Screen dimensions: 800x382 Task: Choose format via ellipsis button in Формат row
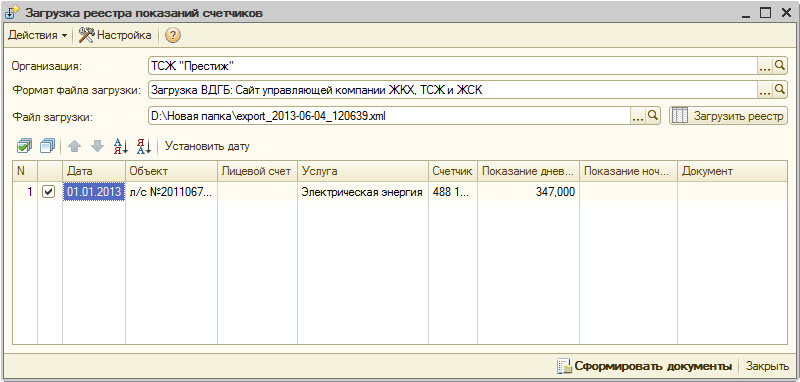coord(764,90)
